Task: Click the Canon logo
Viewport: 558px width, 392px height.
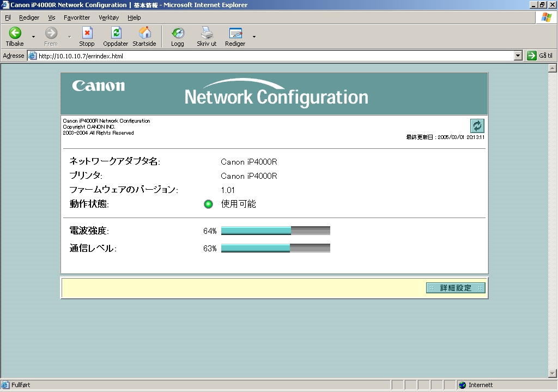Action: (x=99, y=86)
